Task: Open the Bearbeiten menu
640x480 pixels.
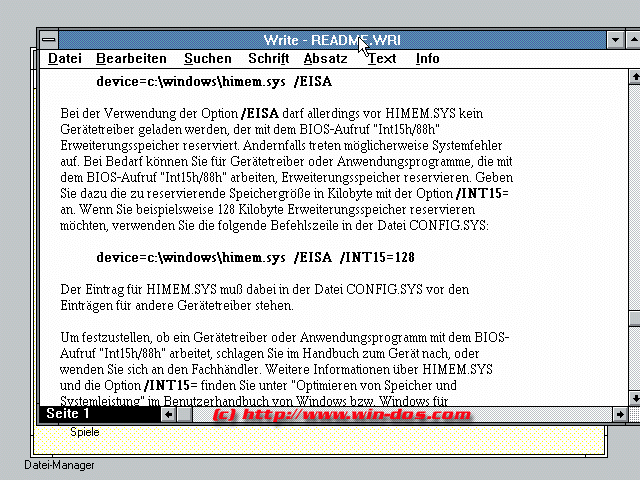Action: (131, 59)
